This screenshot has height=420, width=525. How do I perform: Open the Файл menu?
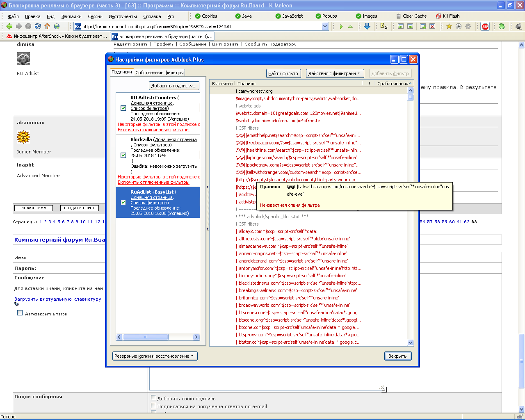[x=14, y=16]
